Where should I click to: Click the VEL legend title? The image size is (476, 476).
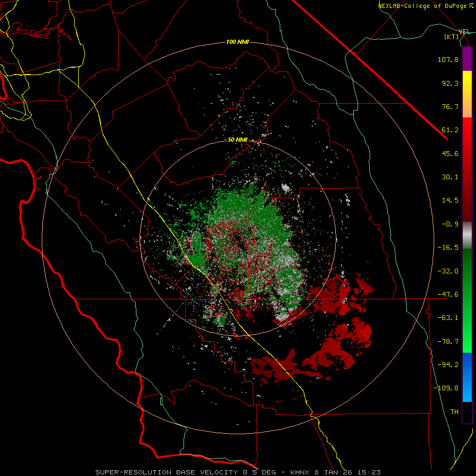tap(464, 32)
